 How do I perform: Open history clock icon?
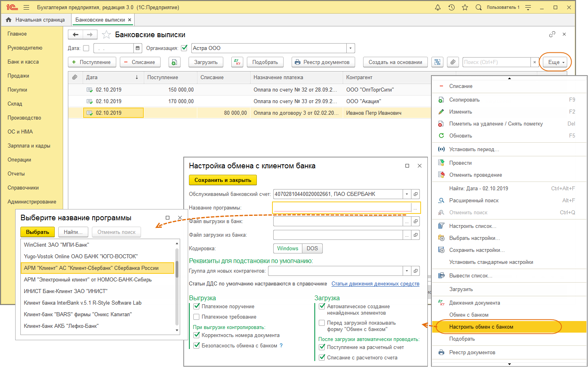tap(451, 7)
